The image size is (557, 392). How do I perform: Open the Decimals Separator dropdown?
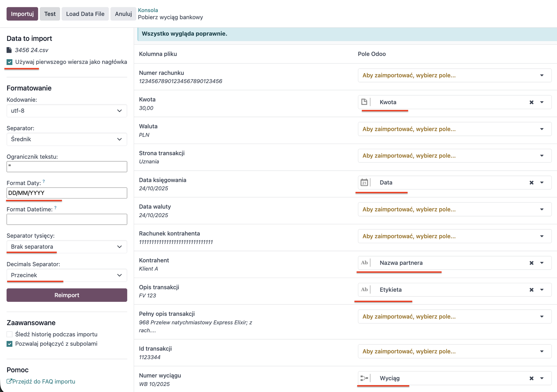(67, 275)
